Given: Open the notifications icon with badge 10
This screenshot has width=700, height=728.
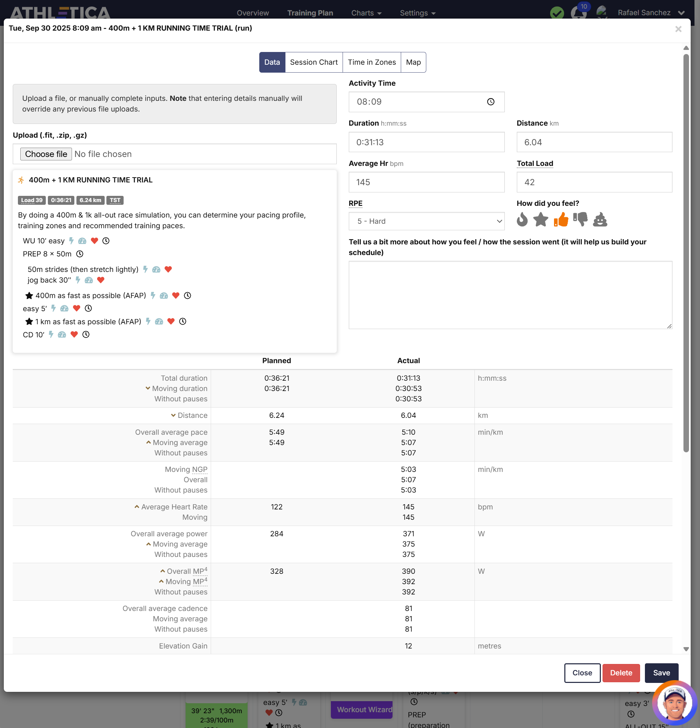Looking at the screenshot, I should tap(578, 13).
